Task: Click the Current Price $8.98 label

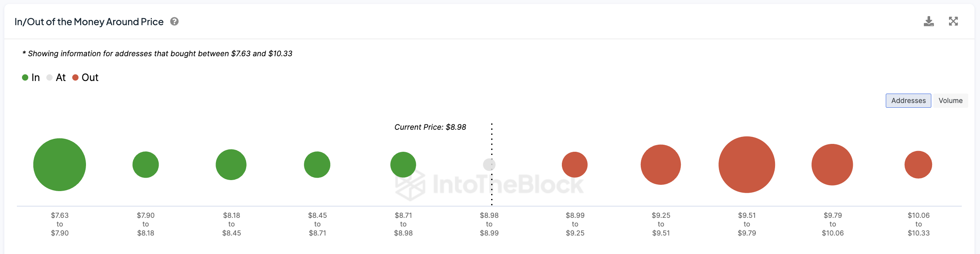Action: (430, 127)
